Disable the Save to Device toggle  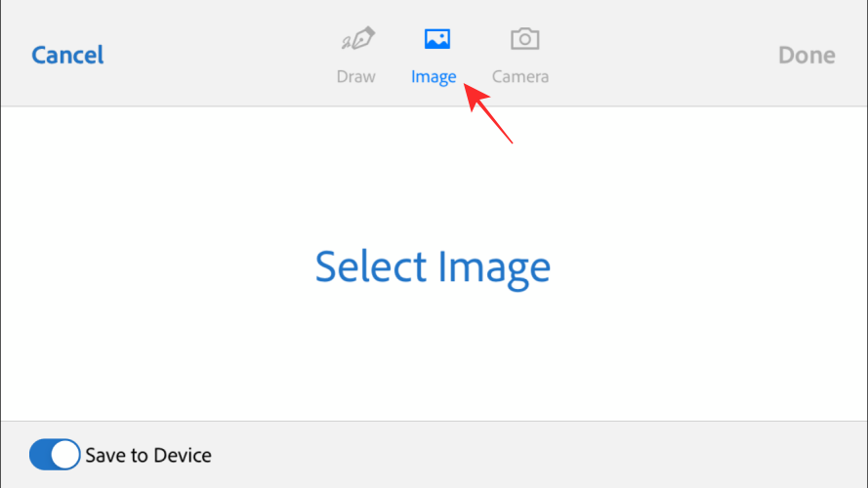[55, 454]
